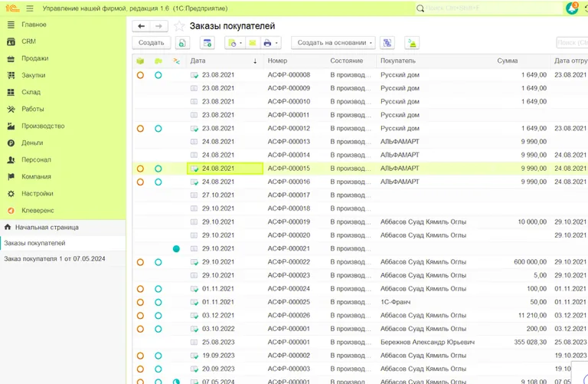The width and height of the screenshot is (588, 384).
Task: Click the calendar-with-plus toolbar icon
Action: (207, 44)
